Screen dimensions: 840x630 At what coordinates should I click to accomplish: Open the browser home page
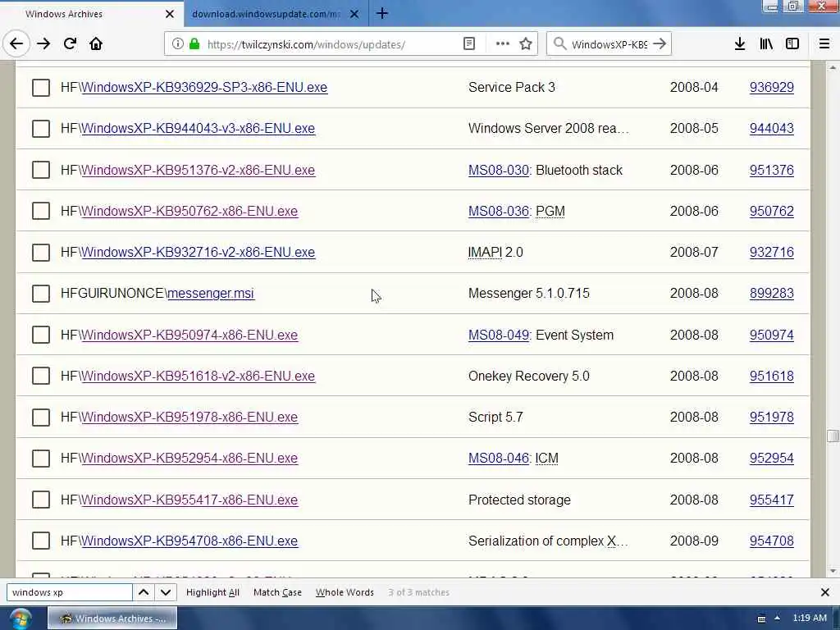pyautogui.click(x=96, y=44)
